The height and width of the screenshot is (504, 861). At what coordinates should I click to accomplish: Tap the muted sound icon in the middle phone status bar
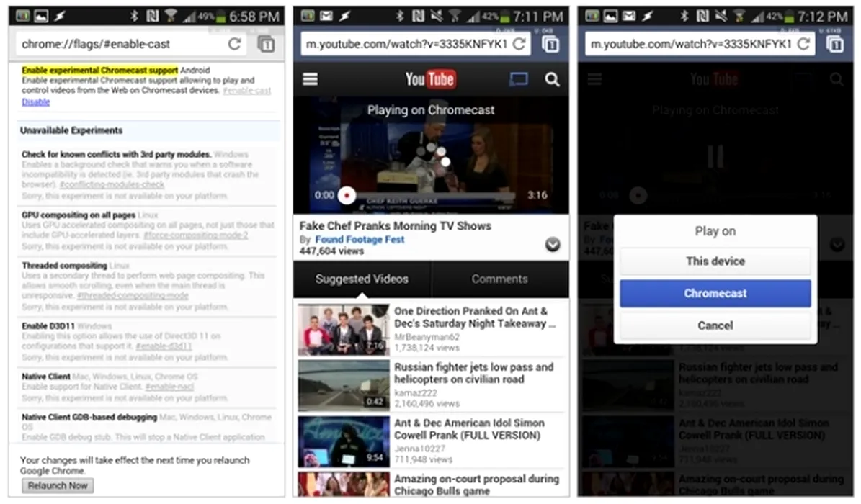coord(437,16)
